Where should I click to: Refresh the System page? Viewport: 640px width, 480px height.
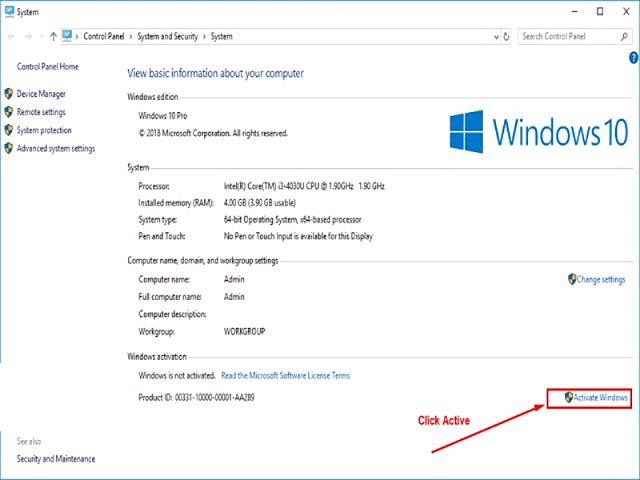tap(507, 37)
